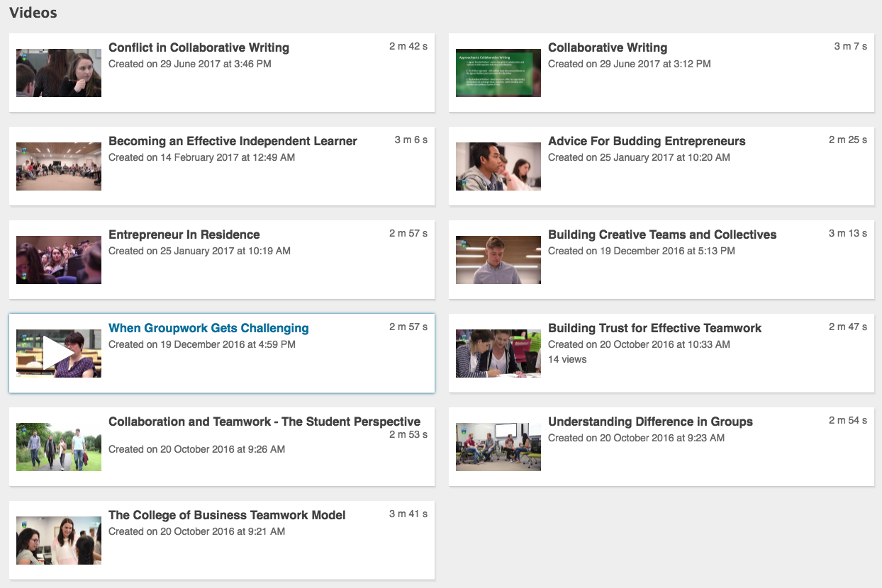Select the Entrepreneur In Residence title
This screenshot has width=882, height=588.
(184, 234)
